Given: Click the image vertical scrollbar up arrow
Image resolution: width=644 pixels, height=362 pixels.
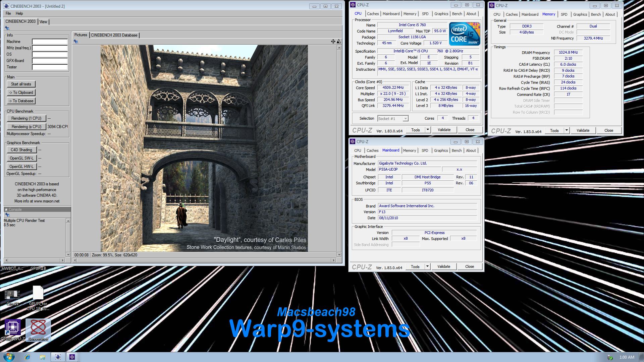Looking at the screenshot, I should [x=339, y=48].
